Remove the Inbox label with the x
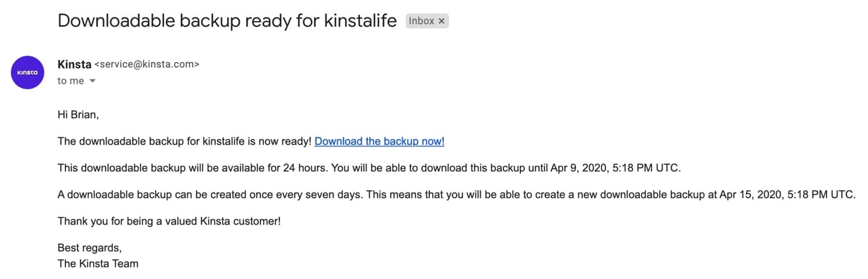The image size is (868, 279). tap(442, 21)
